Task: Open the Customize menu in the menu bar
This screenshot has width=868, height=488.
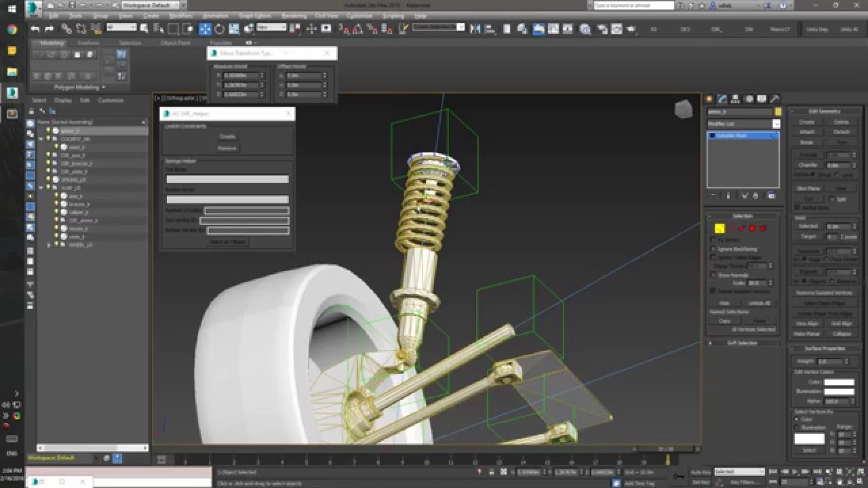Action: point(359,15)
